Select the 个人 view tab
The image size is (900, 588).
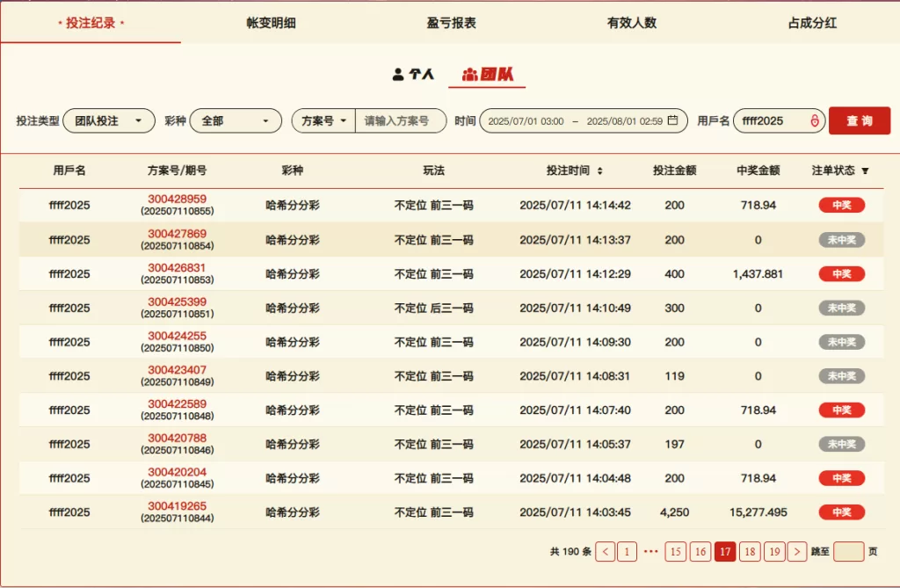[413, 74]
